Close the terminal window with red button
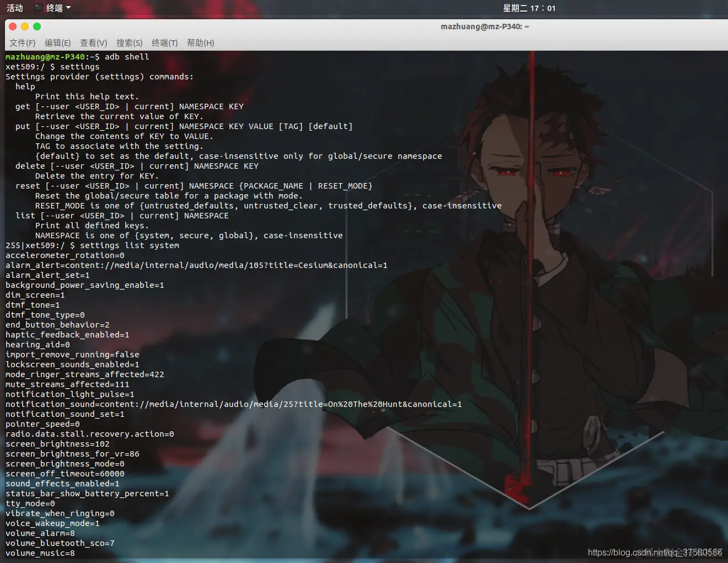Screen dimensions: 728x563 click(13, 26)
